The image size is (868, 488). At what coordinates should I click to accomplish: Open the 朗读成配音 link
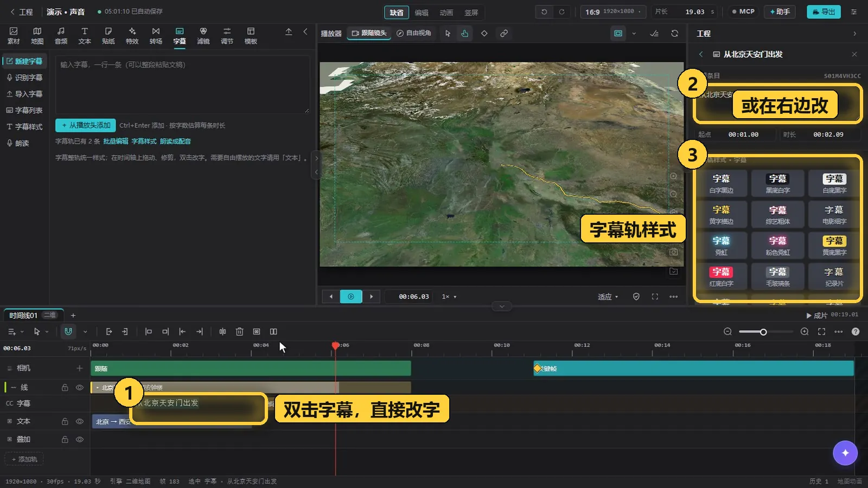point(175,141)
